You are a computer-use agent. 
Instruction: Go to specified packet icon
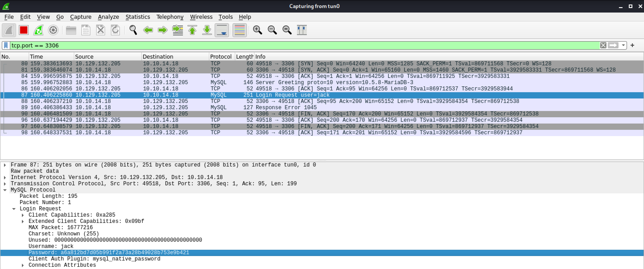178,30
